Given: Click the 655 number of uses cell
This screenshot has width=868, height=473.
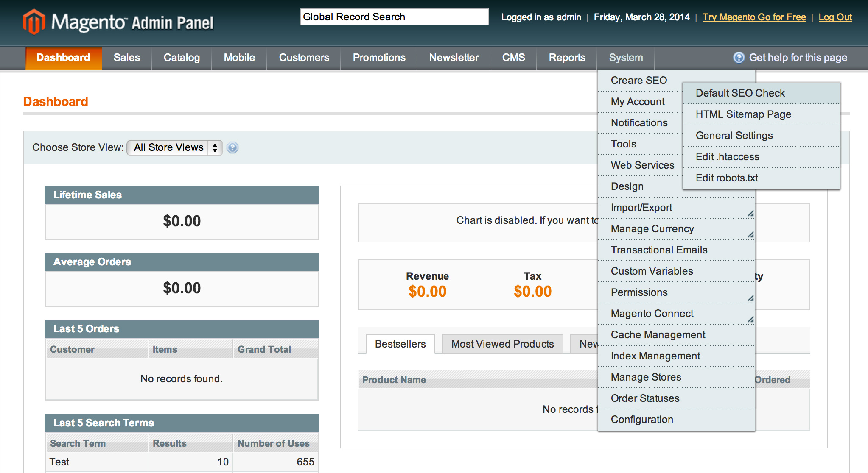Looking at the screenshot, I should [276, 462].
